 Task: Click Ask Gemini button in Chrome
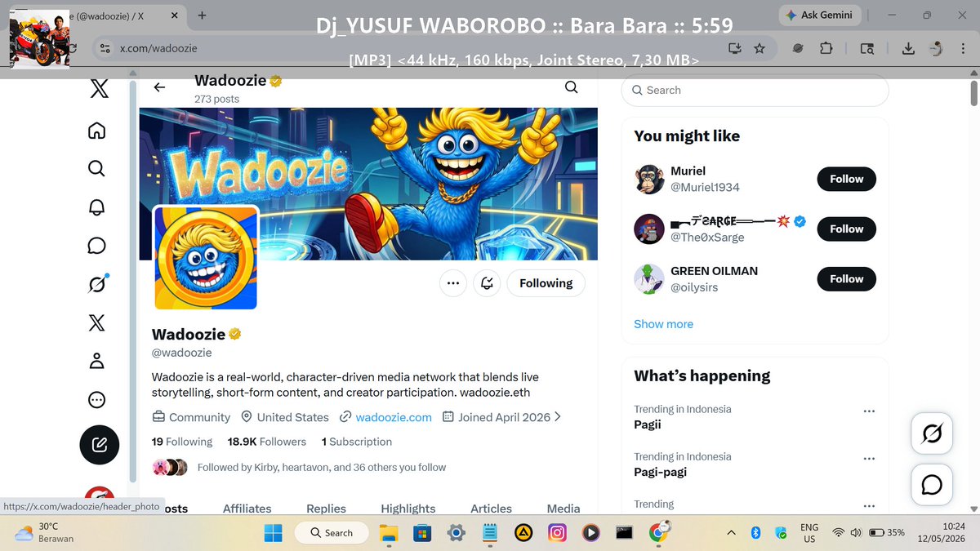(819, 15)
